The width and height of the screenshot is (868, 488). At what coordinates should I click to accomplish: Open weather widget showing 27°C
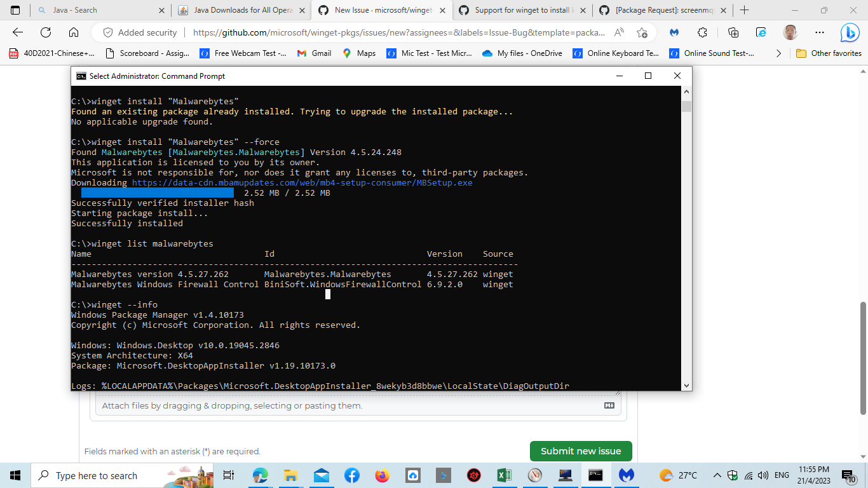[x=678, y=475]
